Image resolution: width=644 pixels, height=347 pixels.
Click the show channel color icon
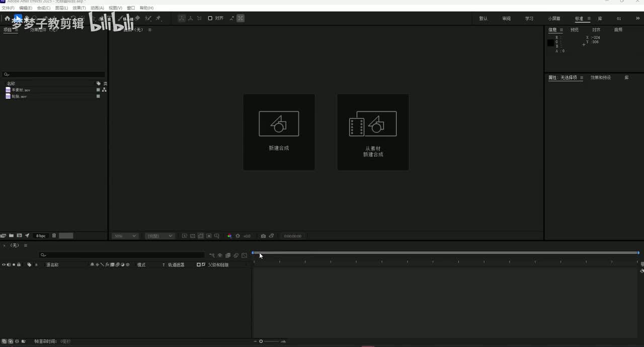pyautogui.click(x=229, y=236)
